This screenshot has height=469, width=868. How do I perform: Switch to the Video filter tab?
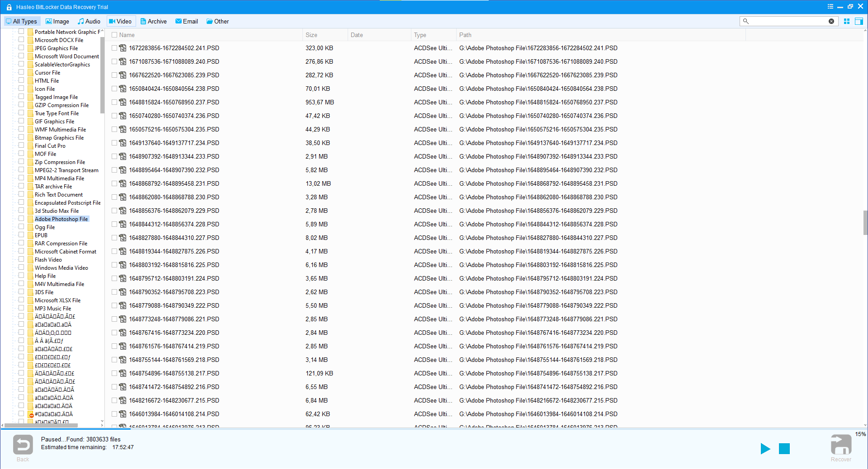121,21
